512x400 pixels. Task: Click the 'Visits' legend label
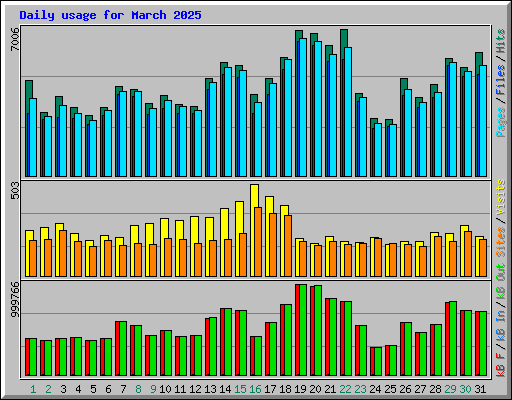tap(501, 197)
